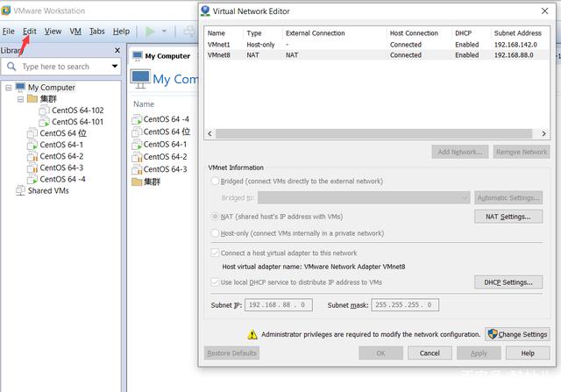Select the VMnet1 row in network list
The width and height of the screenshot is (561, 392).
pos(377,45)
